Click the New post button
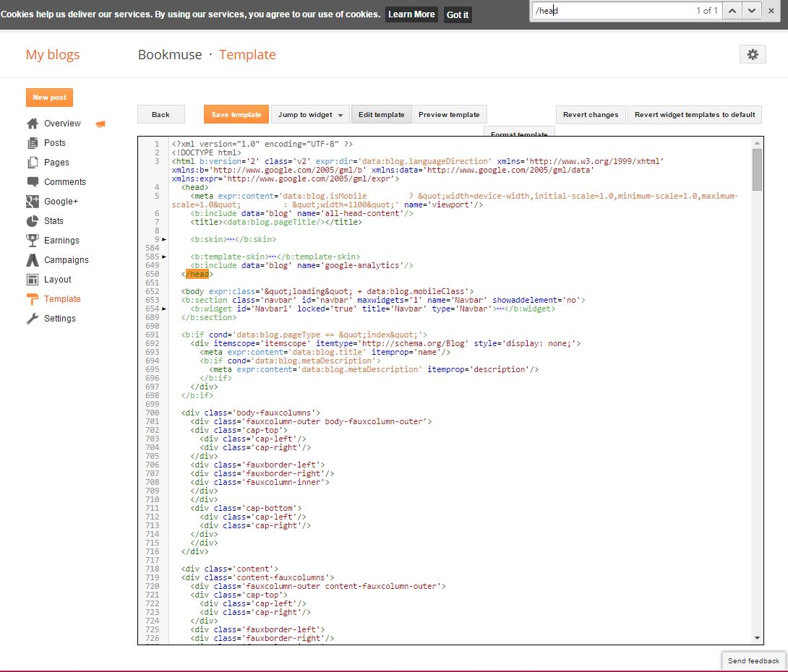 coord(49,98)
